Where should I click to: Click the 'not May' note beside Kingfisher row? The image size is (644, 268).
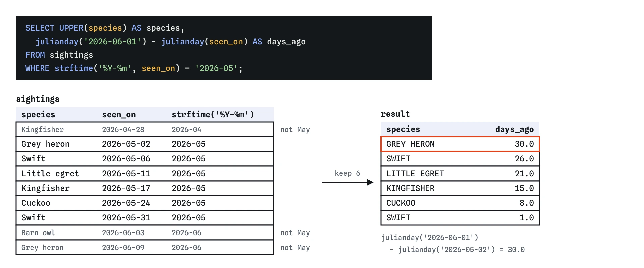tap(295, 130)
